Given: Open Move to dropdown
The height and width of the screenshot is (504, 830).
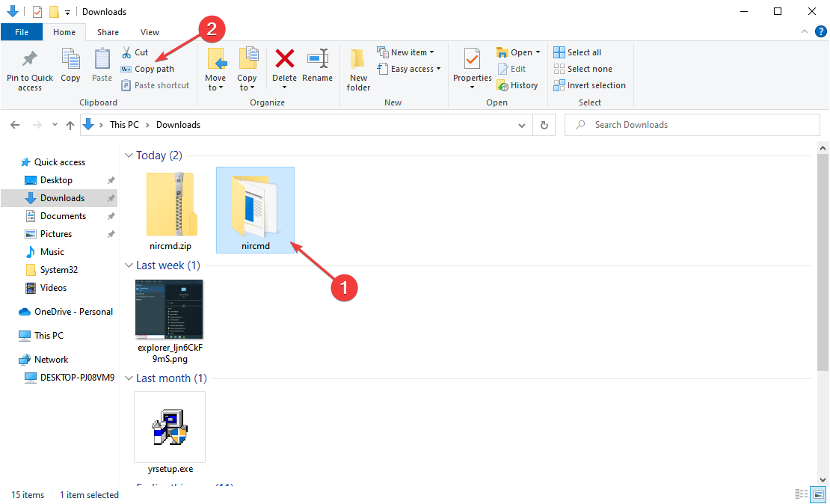Looking at the screenshot, I should click(215, 70).
